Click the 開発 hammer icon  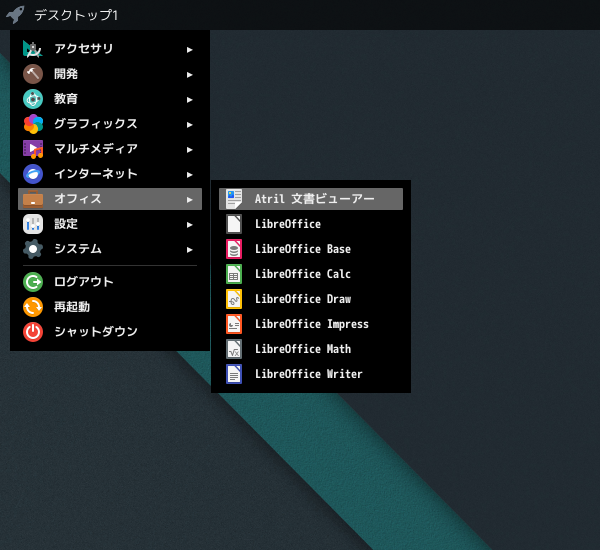pyautogui.click(x=33, y=74)
